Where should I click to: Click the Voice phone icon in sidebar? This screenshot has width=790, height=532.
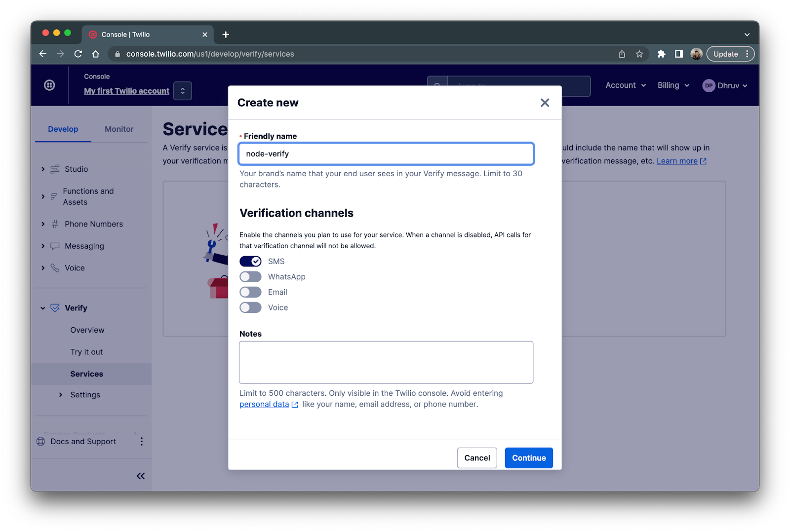tap(55, 268)
